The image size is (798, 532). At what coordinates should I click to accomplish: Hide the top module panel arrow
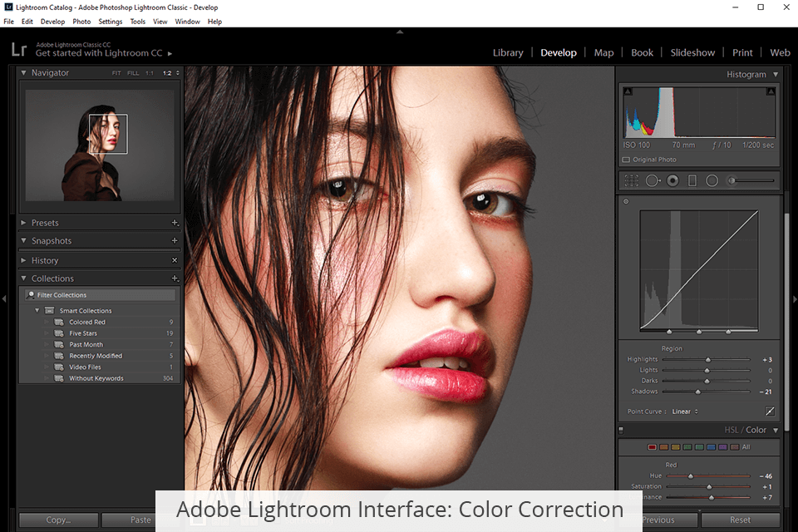coord(400,32)
